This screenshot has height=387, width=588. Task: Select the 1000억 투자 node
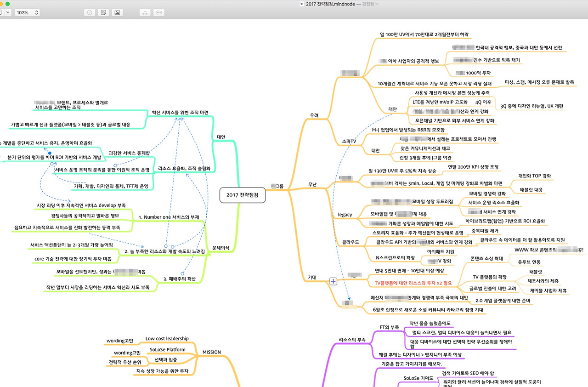click(473, 73)
